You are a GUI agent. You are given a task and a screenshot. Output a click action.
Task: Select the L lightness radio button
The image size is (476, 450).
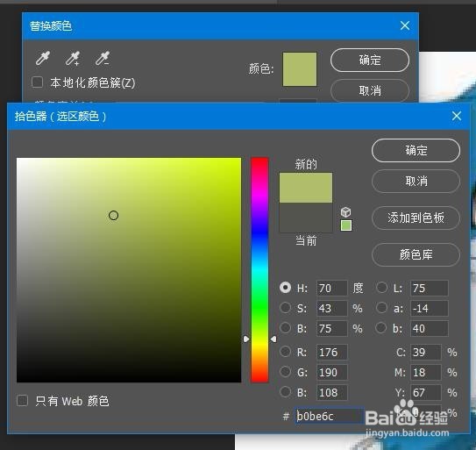point(381,288)
